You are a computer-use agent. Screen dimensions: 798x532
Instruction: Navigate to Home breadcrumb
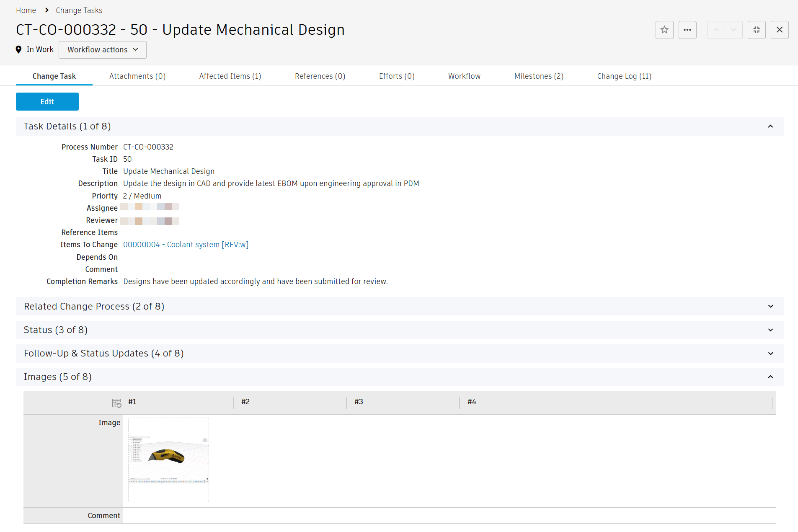26,10
